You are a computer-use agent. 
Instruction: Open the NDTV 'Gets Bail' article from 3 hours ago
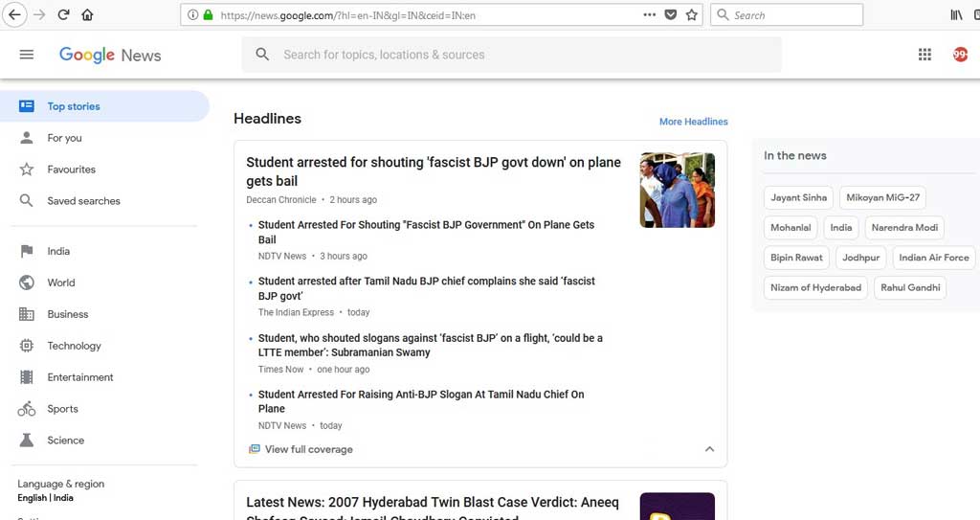[426, 232]
